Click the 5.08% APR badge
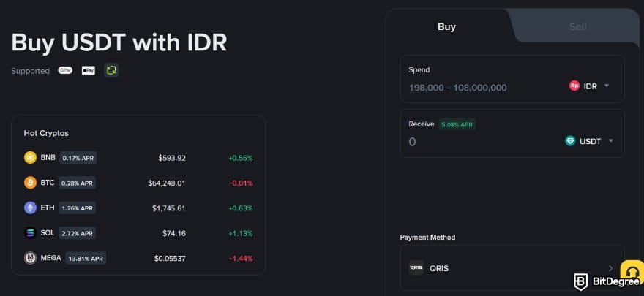Viewport: 644px width, 296px height. 457,125
